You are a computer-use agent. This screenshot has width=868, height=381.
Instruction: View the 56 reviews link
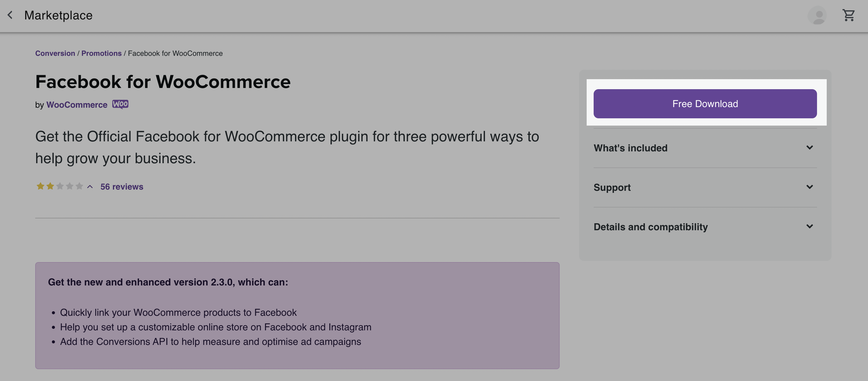coord(122,187)
